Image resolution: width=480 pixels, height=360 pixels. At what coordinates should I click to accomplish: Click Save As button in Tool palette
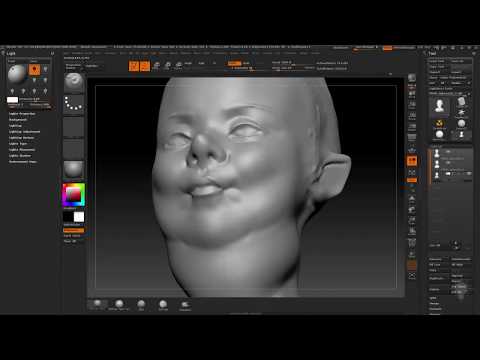457,61
